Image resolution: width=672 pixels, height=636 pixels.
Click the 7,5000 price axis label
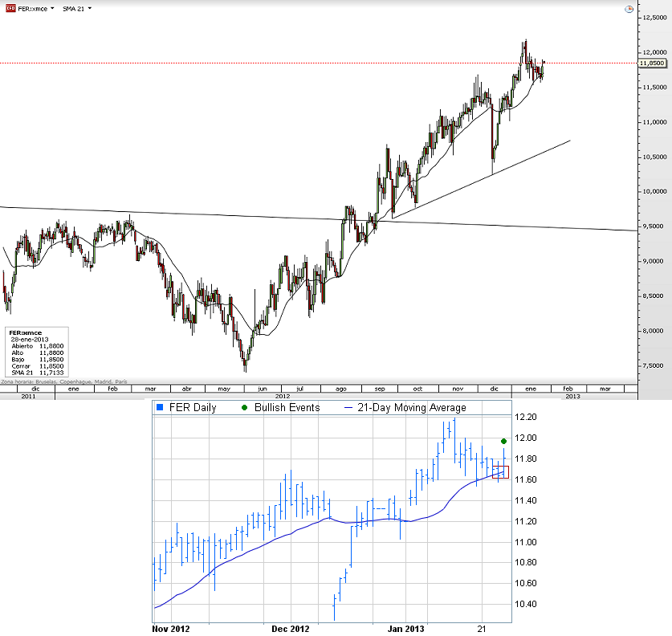[654, 365]
